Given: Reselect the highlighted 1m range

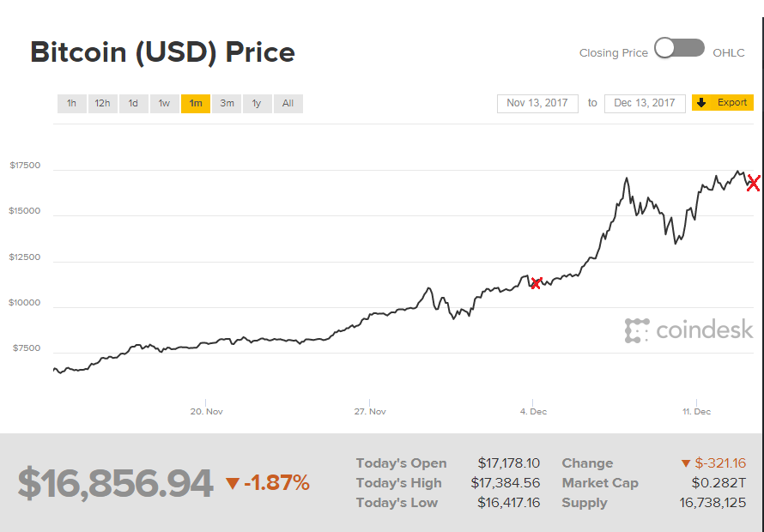Looking at the screenshot, I should [196, 103].
